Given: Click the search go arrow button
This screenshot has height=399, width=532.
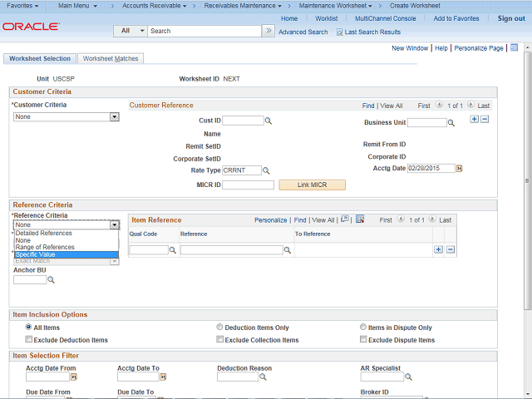Looking at the screenshot, I should click(268, 31).
